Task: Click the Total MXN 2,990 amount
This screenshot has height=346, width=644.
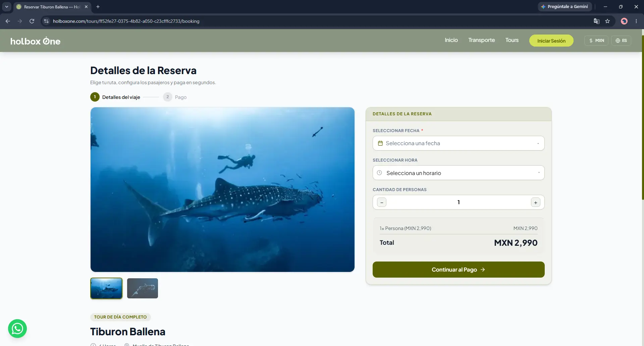Action: [516, 243]
